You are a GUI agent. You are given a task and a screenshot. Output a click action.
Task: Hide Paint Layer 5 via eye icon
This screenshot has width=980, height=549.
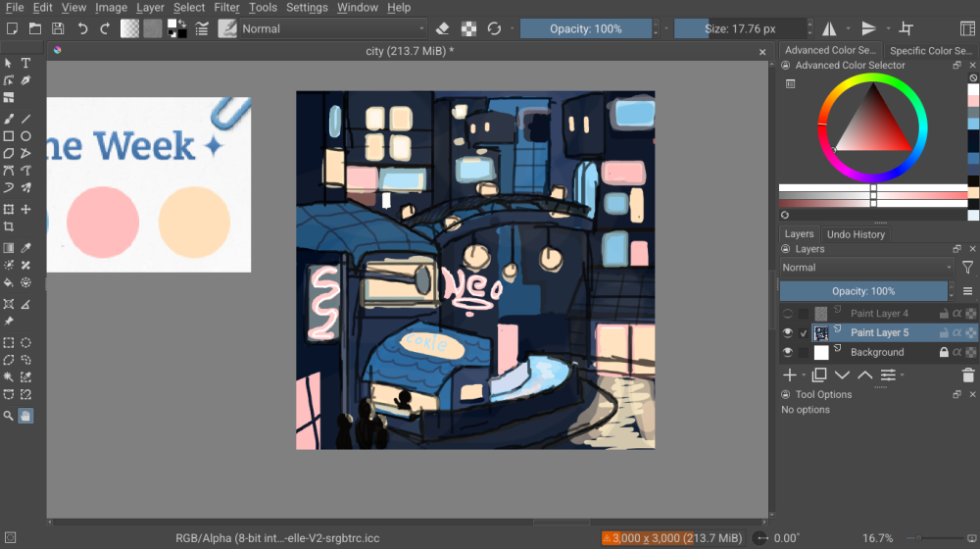click(x=788, y=333)
